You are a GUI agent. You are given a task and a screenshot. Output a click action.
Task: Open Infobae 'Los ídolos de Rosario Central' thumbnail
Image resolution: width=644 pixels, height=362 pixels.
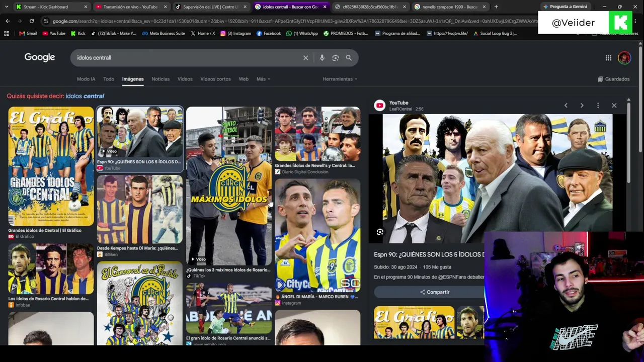pyautogui.click(x=51, y=269)
